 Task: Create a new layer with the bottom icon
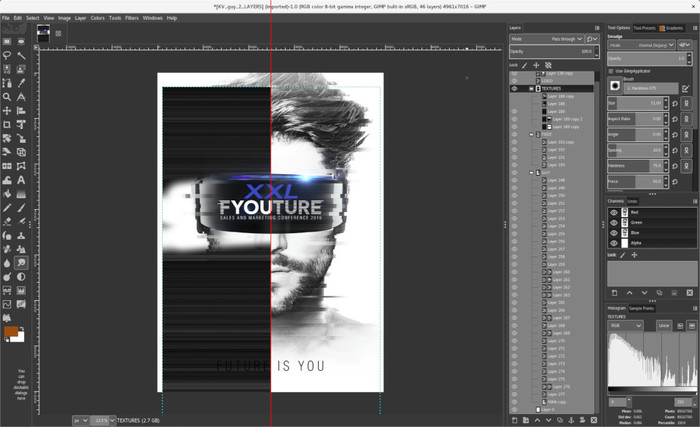(513, 420)
